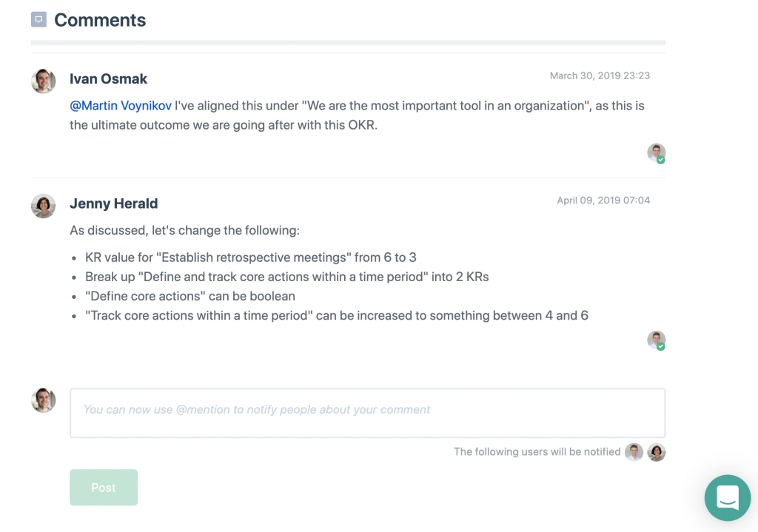Click the second notified user avatar
The width and height of the screenshot is (758, 532).
coord(657,452)
